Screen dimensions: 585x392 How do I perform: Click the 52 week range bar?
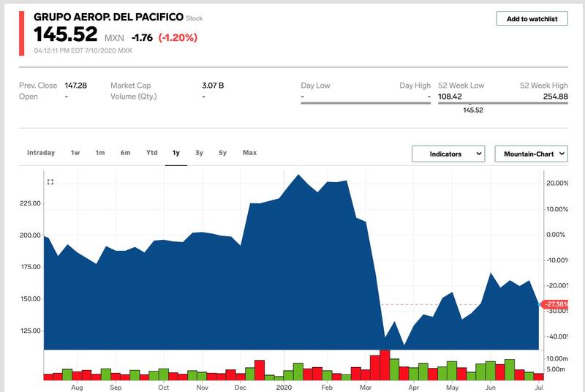tap(503, 103)
